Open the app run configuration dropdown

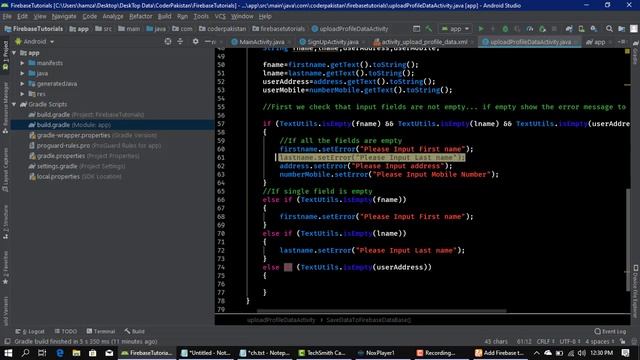pyautogui.click(x=456, y=29)
